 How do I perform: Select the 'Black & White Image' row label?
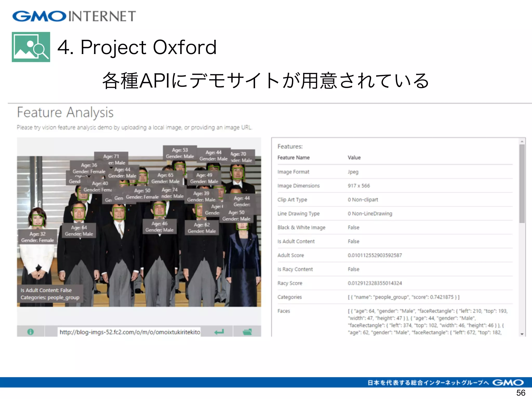point(301,227)
